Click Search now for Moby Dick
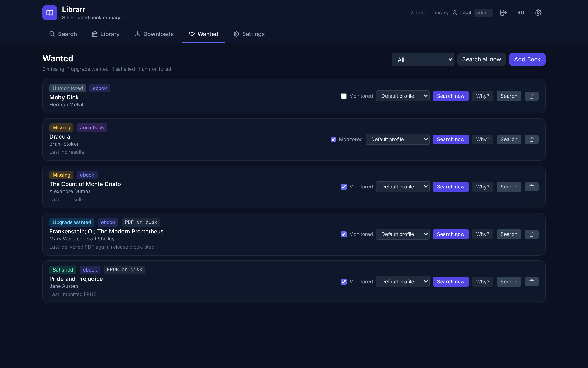The height and width of the screenshot is (368, 588). tap(450, 96)
